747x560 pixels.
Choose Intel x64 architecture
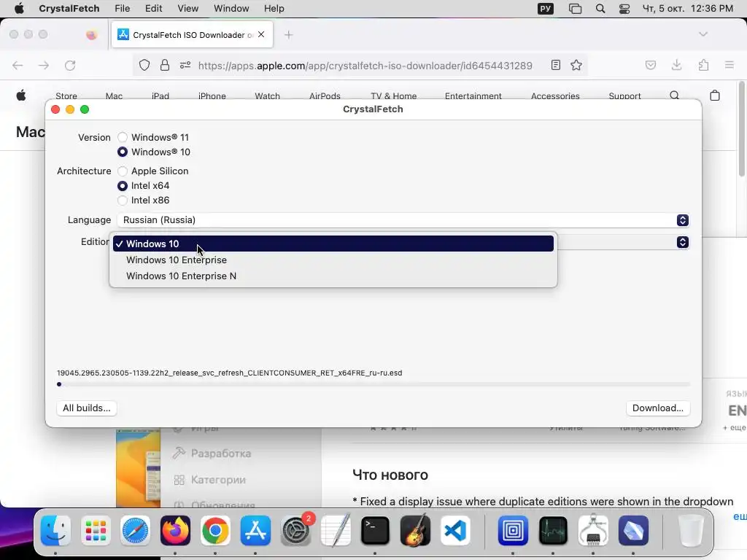(x=123, y=186)
